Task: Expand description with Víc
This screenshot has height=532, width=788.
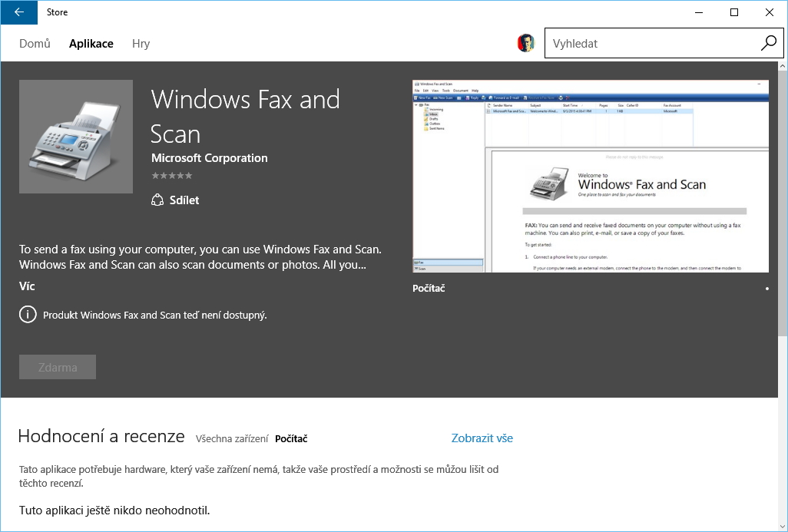Action: coord(27,286)
